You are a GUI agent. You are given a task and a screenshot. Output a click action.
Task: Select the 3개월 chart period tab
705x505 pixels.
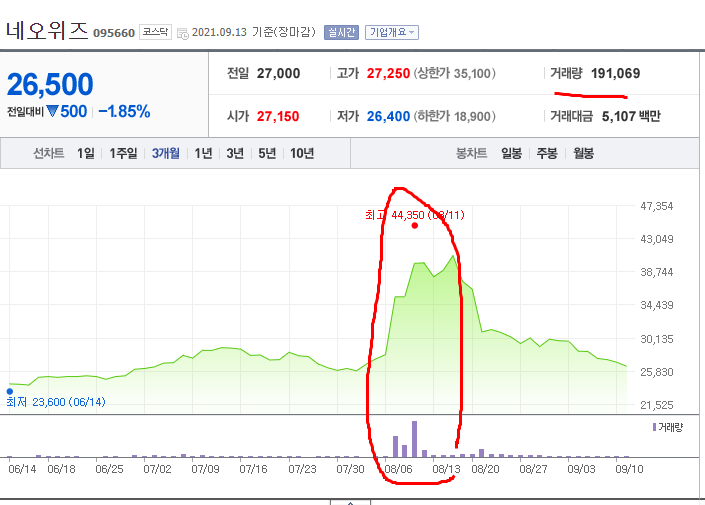click(165, 153)
